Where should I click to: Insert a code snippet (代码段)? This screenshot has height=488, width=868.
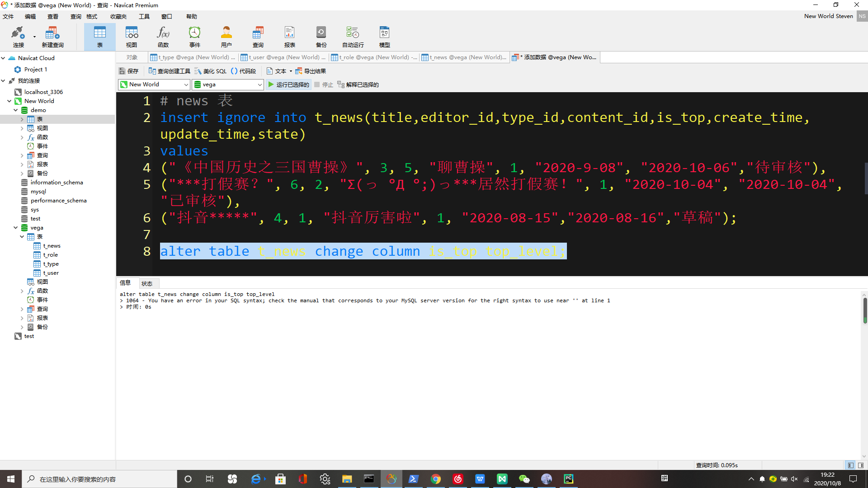pos(244,71)
